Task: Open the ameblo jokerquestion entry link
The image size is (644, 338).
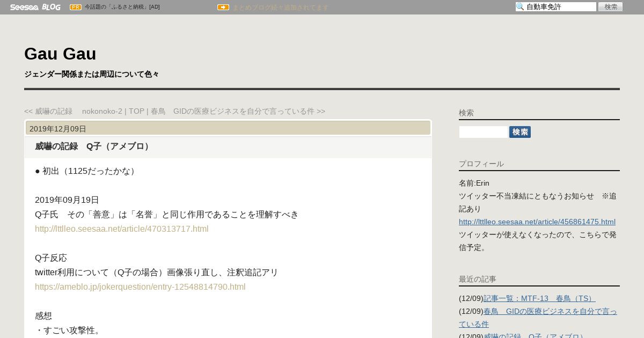Action: coord(140,287)
